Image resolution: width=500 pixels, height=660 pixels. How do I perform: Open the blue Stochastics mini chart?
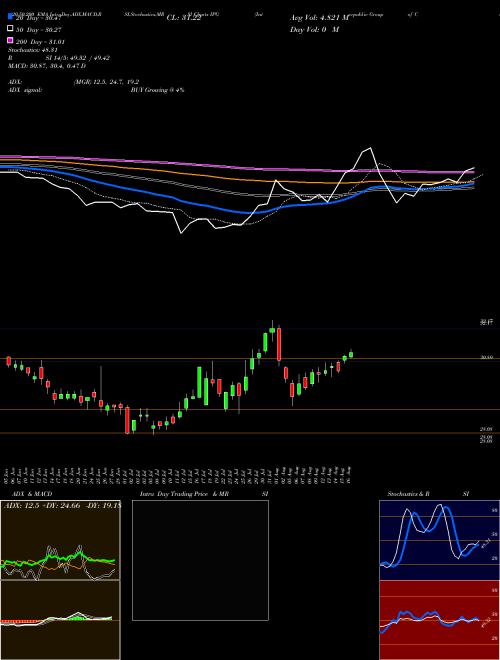coord(439,540)
